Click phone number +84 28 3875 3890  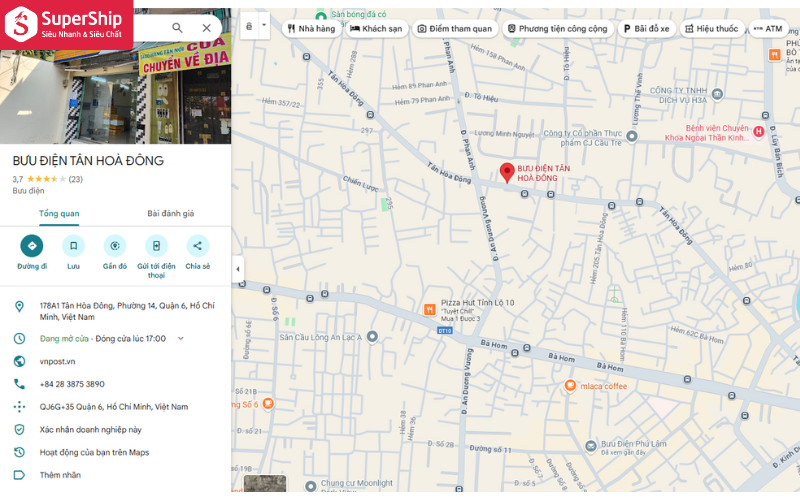72,384
